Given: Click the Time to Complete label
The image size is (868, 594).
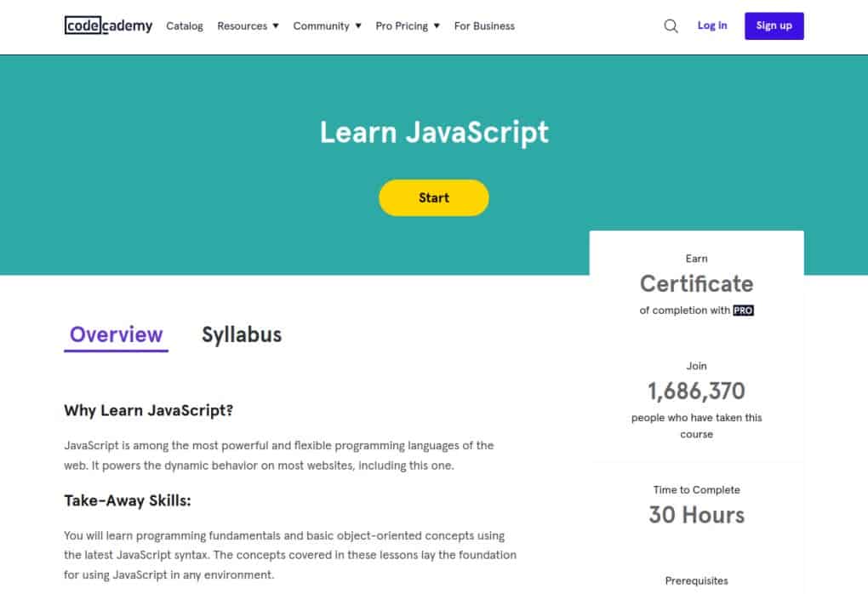Looking at the screenshot, I should click(x=696, y=490).
